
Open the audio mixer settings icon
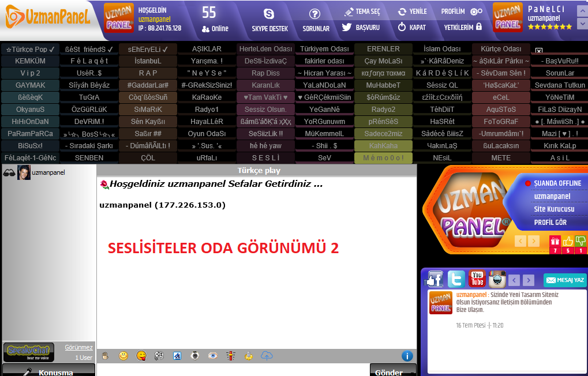click(231, 356)
